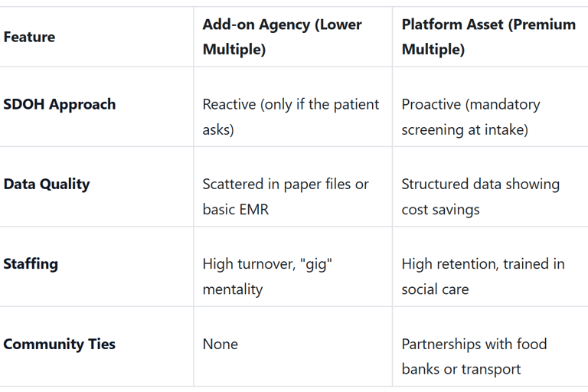Click the Feature column header
This screenshot has height=392, width=588.
(x=29, y=37)
